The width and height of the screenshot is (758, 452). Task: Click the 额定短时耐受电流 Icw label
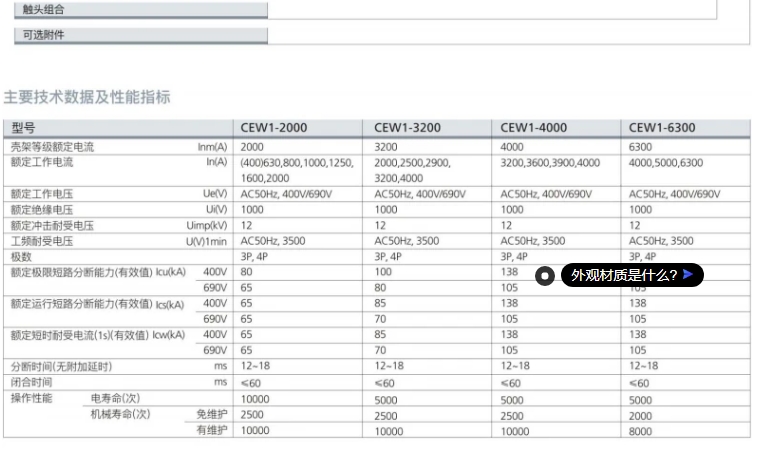tap(98, 335)
